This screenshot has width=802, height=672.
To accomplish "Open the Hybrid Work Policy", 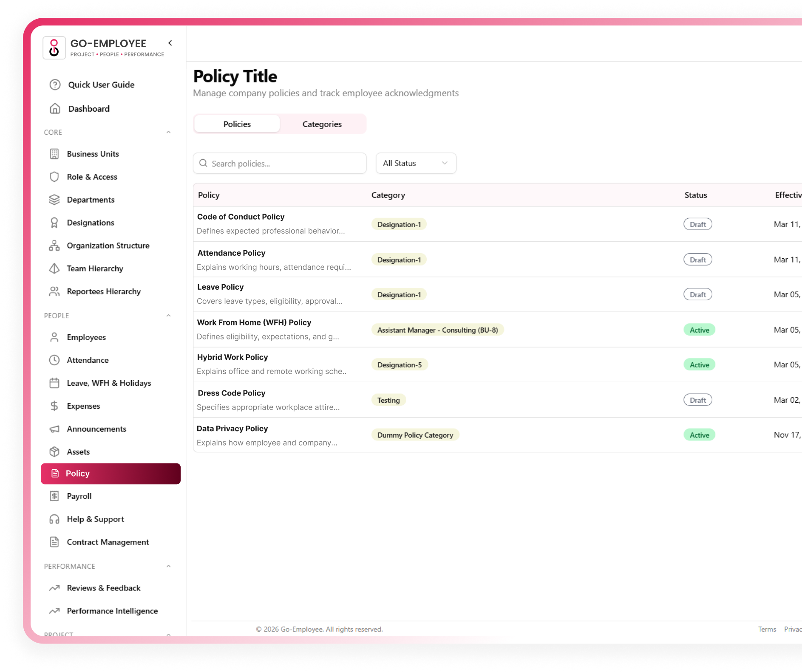I will pyautogui.click(x=232, y=357).
